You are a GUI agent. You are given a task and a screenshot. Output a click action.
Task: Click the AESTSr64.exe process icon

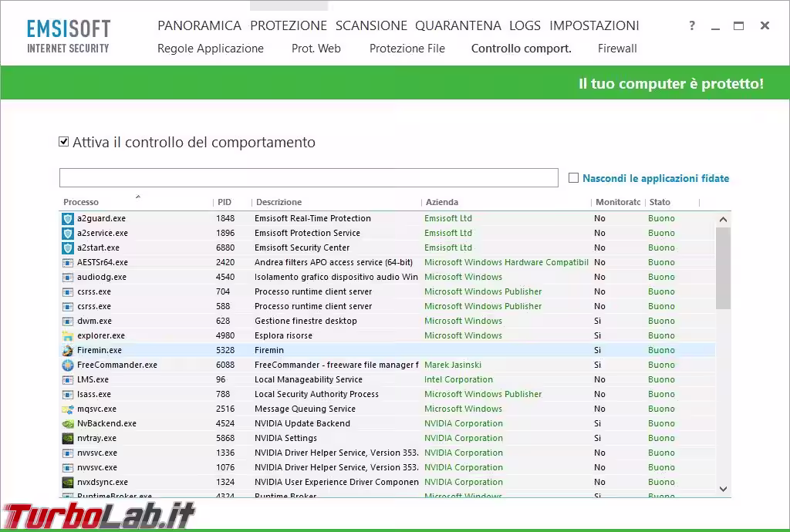(x=68, y=262)
